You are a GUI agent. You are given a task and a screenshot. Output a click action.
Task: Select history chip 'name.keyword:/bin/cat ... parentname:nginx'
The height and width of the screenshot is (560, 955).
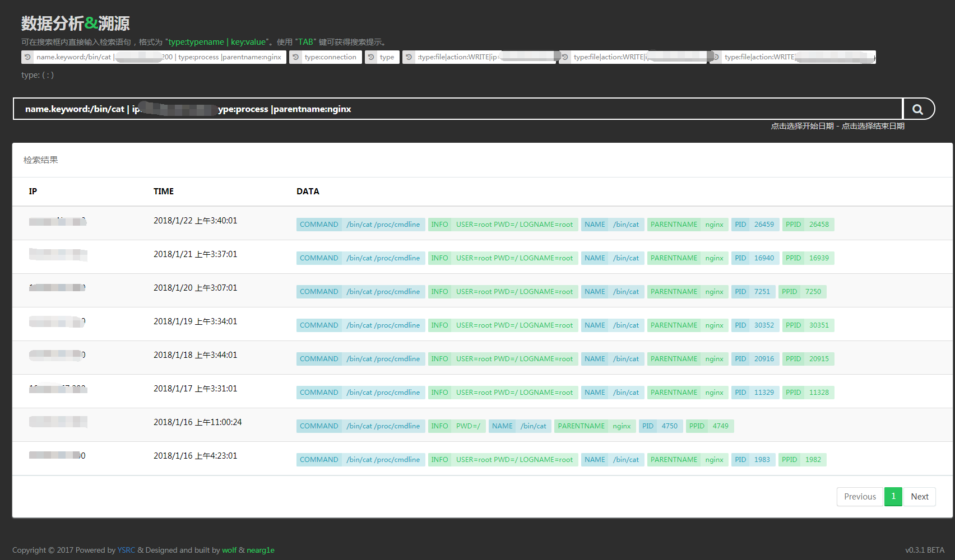click(154, 57)
